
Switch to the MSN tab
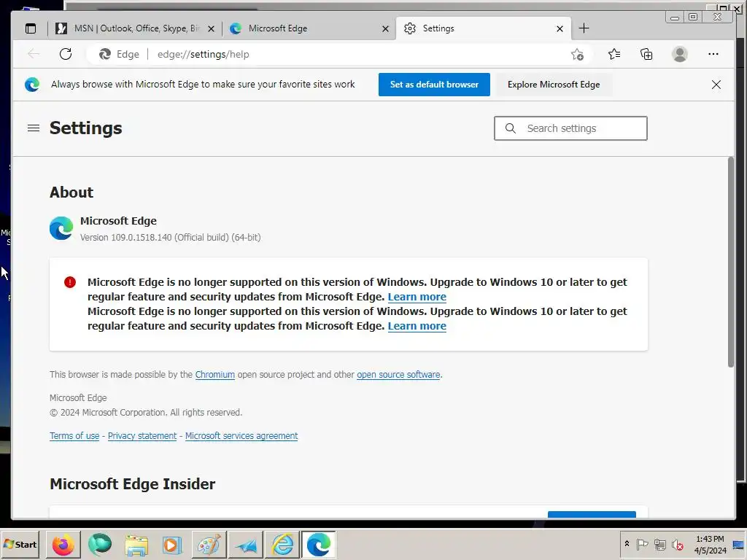point(135,28)
